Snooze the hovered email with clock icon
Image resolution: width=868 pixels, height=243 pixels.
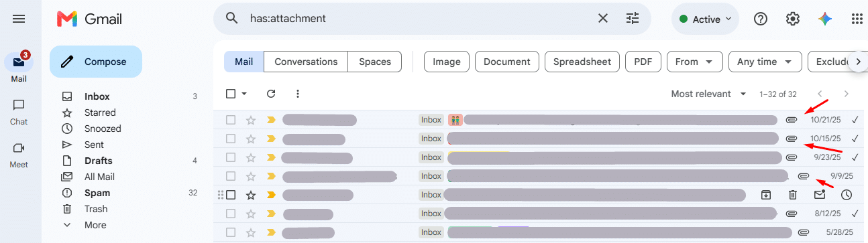click(847, 195)
